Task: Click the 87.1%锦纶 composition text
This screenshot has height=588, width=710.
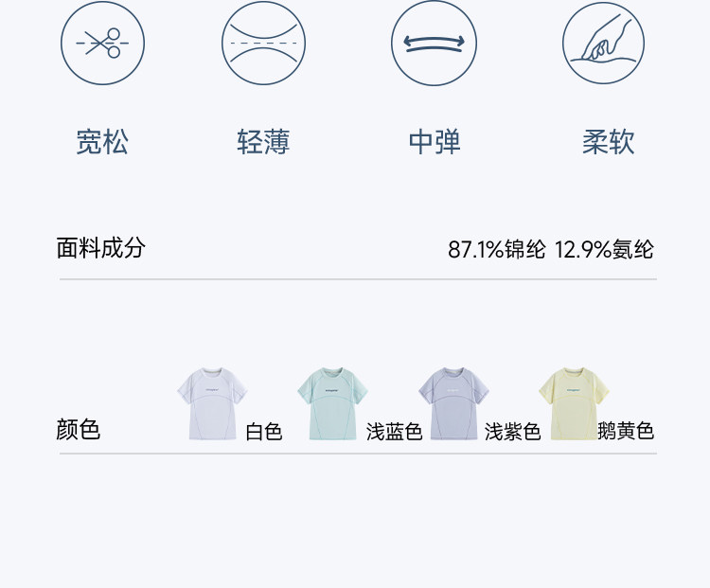Action: click(x=497, y=250)
